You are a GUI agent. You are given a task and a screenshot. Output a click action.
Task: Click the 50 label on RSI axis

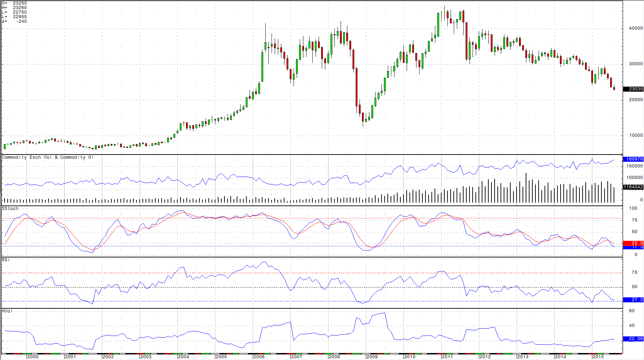[x=635, y=287]
